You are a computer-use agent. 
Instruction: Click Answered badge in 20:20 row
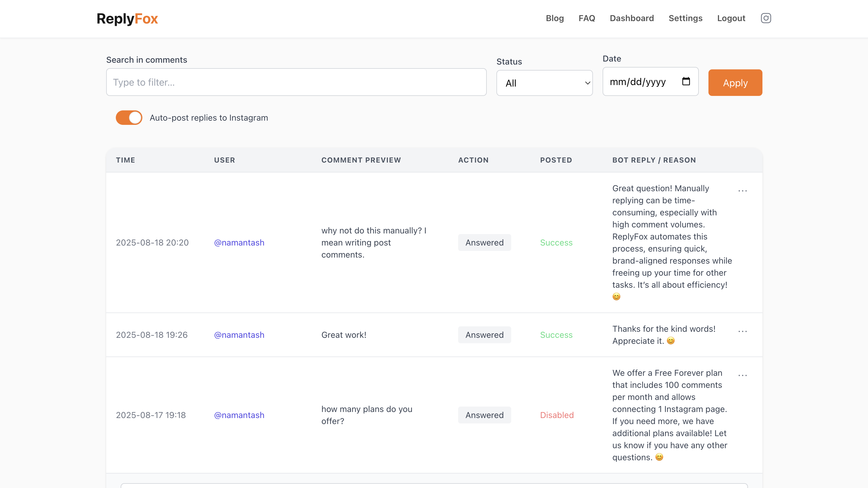[x=484, y=243]
